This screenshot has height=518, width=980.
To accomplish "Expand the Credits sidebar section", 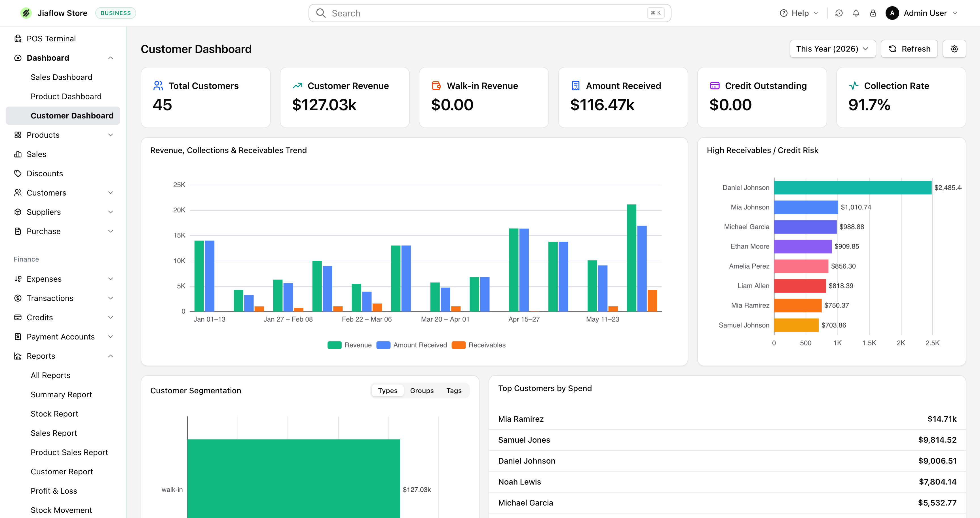I will (110, 317).
